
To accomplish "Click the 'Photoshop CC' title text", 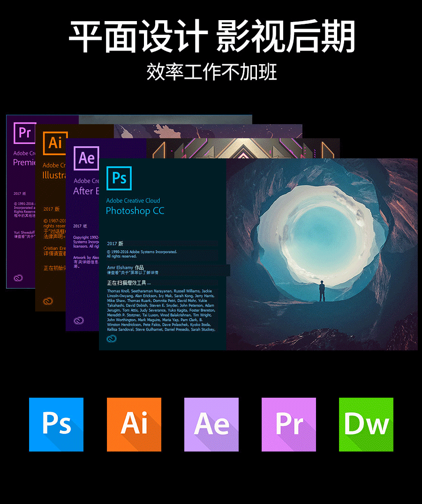I will click(135, 211).
